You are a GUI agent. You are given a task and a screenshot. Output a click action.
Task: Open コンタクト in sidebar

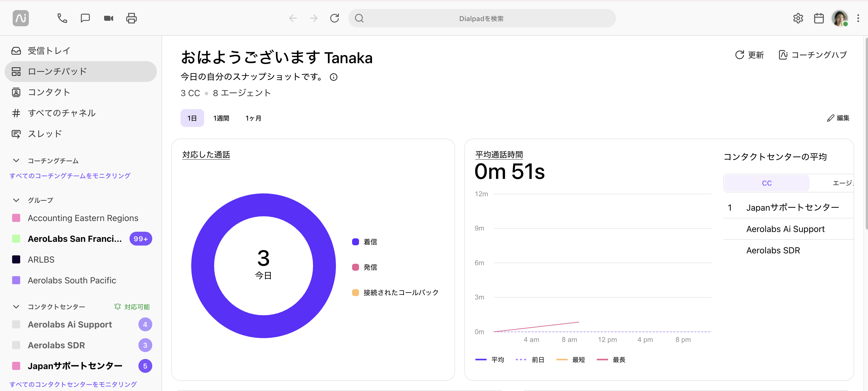click(x=81, y=92)
